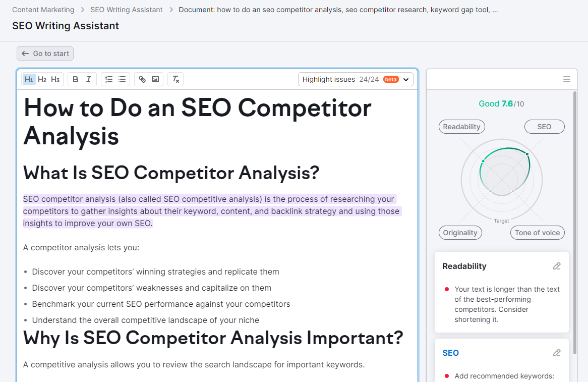Insert a bulleted list

pos(122,79)
